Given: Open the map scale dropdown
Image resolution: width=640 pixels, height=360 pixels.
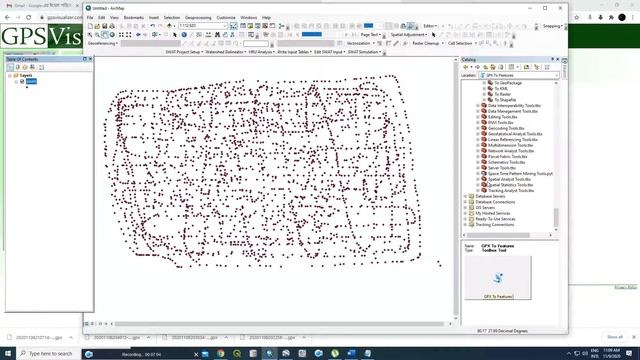Looking at the screenshot, I should click(x=225, y=26).
